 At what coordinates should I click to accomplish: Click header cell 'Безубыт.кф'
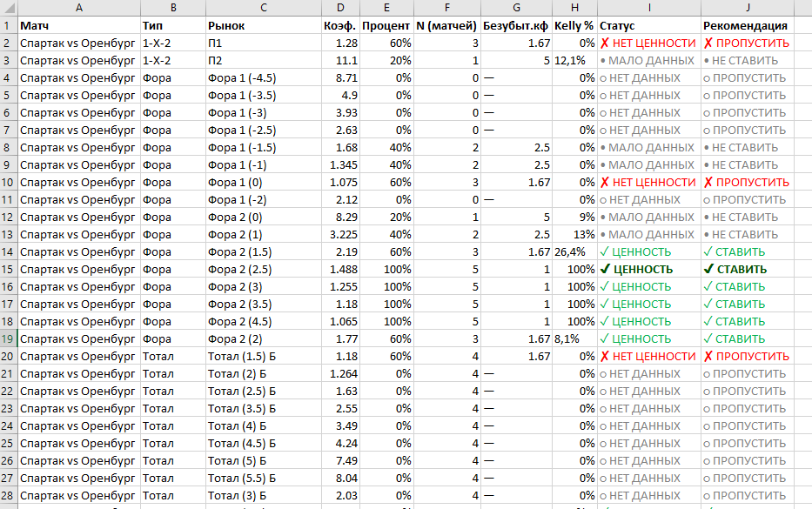pyautogui.click(x=515, y=26)
